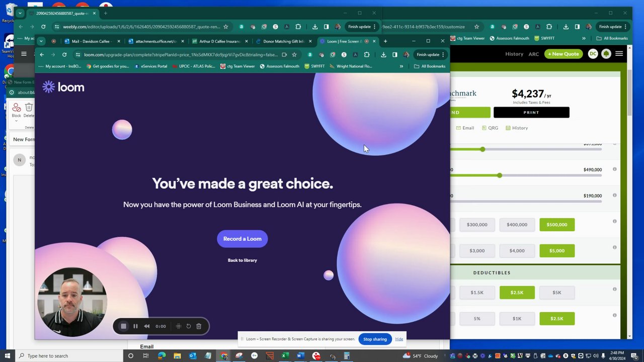
Task: Open the Wright National Flo bookmark
Action: tap(351, 66)
